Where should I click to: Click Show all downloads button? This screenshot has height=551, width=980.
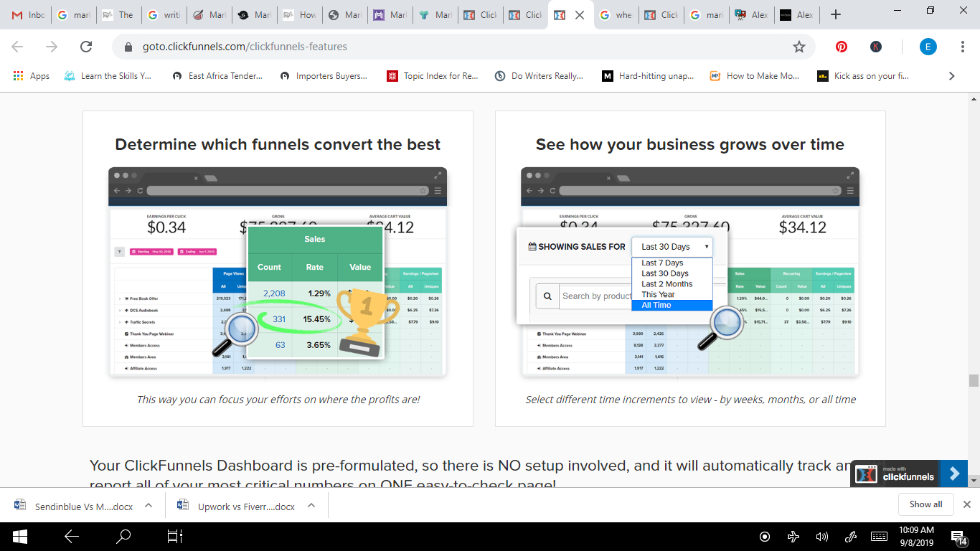pos(925,504)
